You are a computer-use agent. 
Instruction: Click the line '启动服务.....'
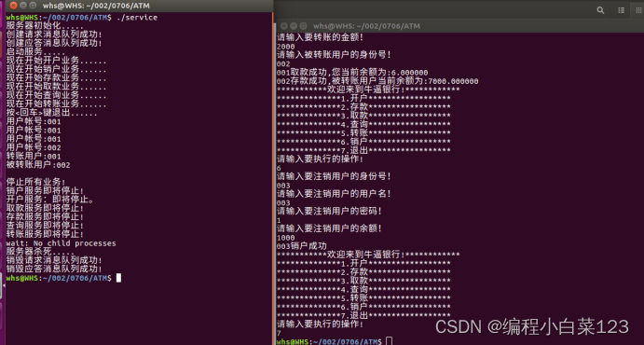(x=35, y=52)
